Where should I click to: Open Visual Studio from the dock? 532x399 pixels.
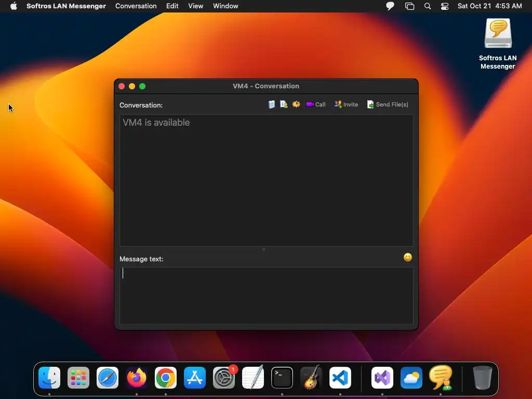click(x=382, y=378)
